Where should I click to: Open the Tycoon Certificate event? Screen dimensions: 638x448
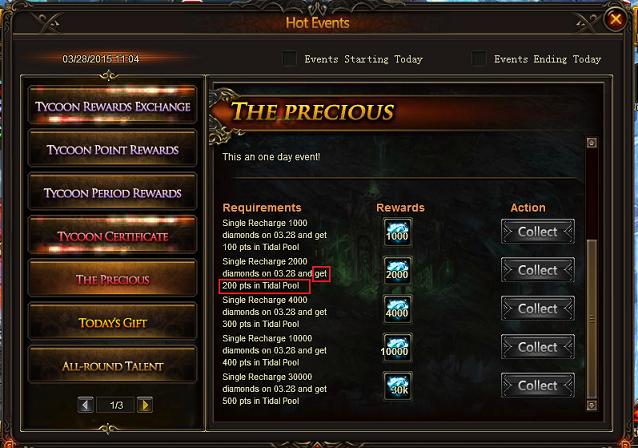pos(112,236)
